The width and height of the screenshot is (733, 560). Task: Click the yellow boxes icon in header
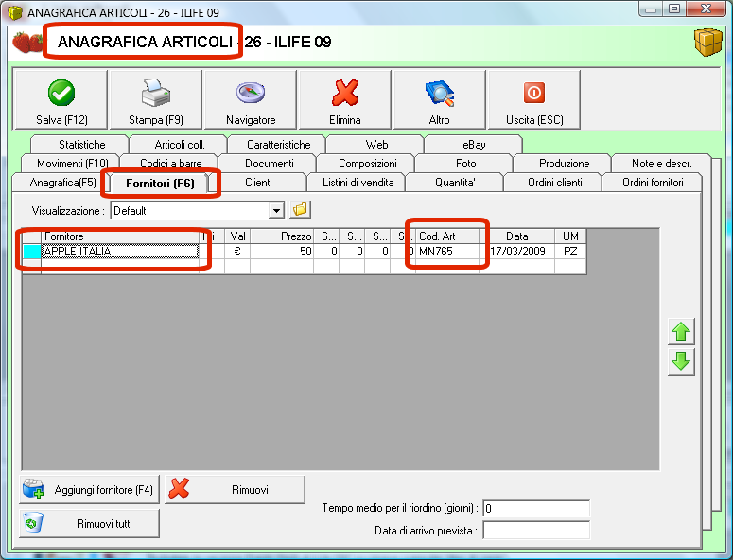coord(708,42)
